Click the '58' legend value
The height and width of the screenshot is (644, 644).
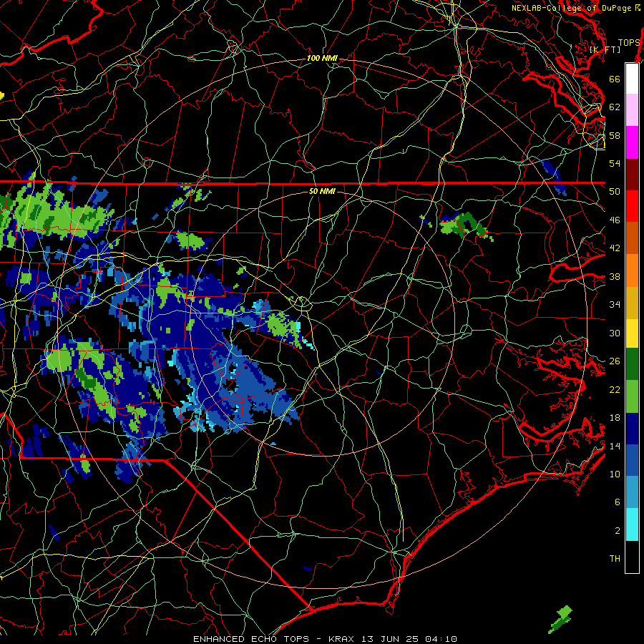tap(615, 135)
